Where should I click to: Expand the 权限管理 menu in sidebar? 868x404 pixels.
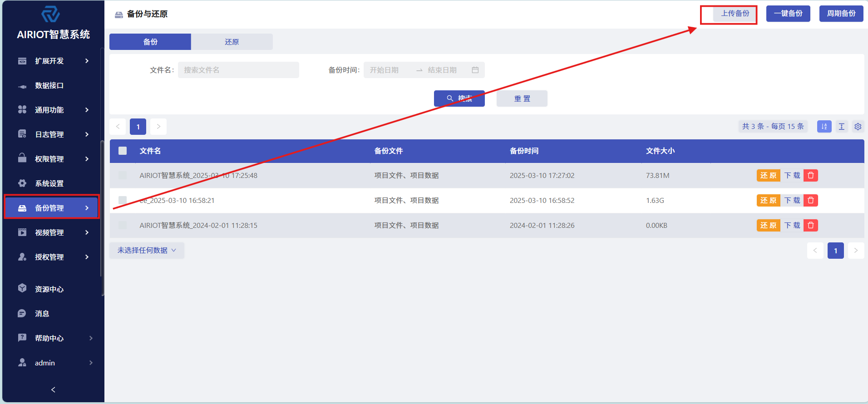click(53, 159)
